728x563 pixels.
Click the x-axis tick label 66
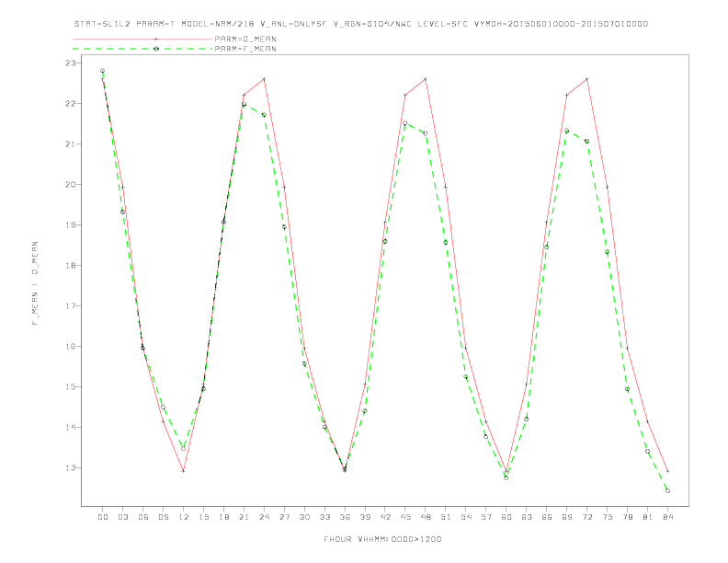click(x=547, y=517)
